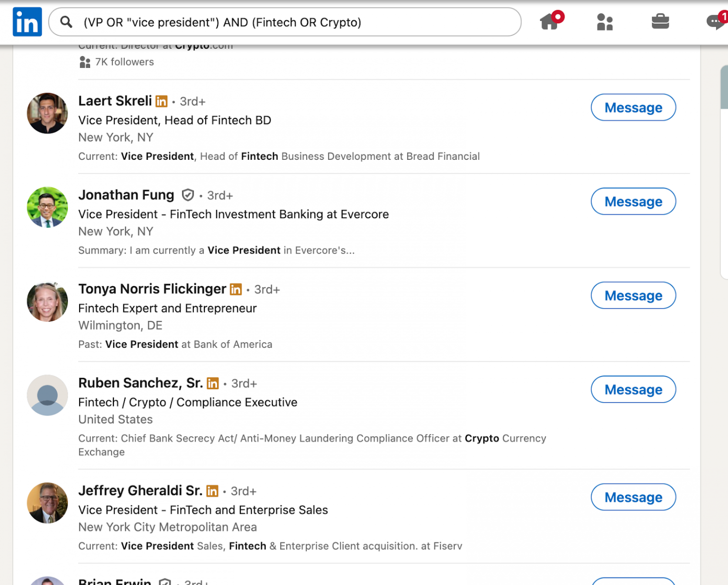Click the Premium badge beside Ruben Sanchez

coord(212,383)
